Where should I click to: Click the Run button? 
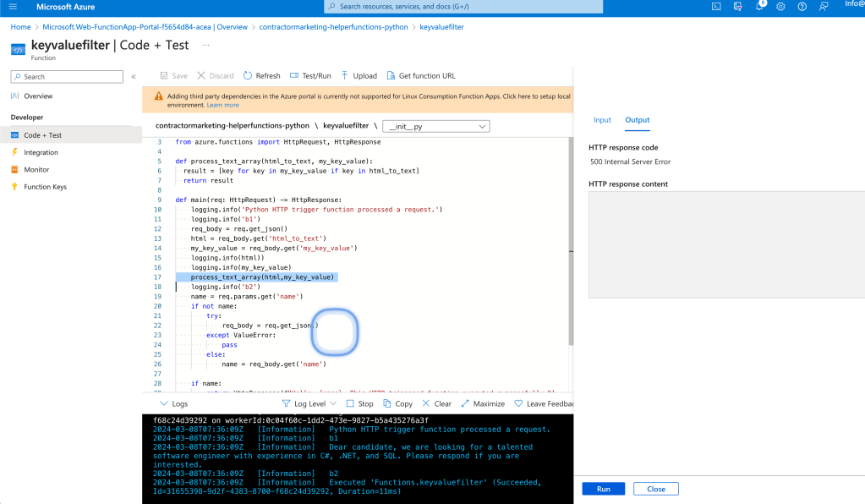pos(604,489)
